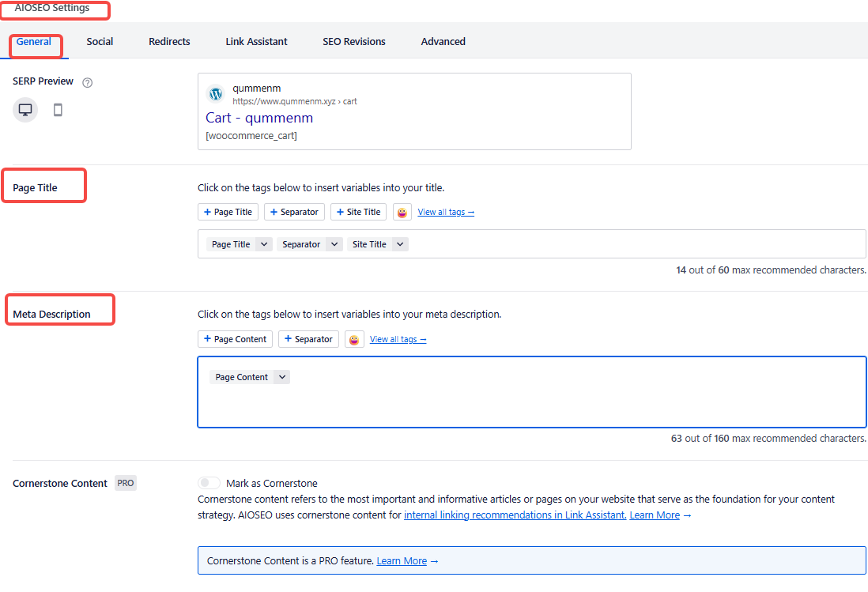
Task: Insert the Page Content tag
Action: coord(235,338)
